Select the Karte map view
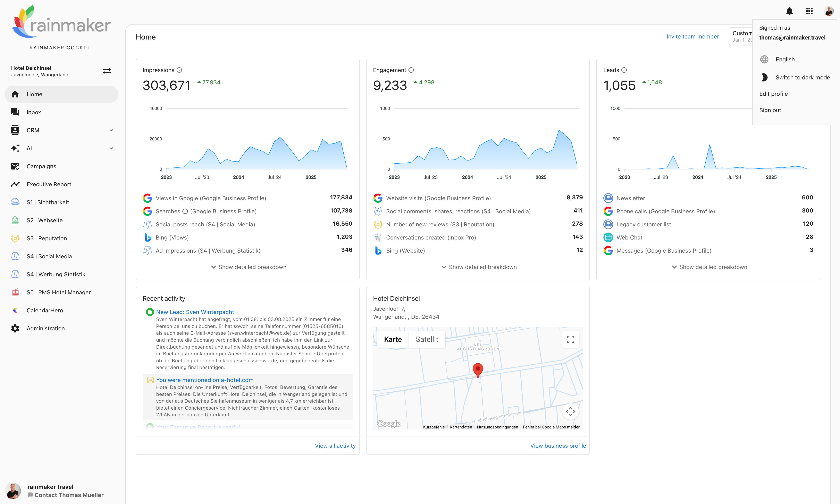This screenshot has width=840, height=504. [x=393, y=339]
